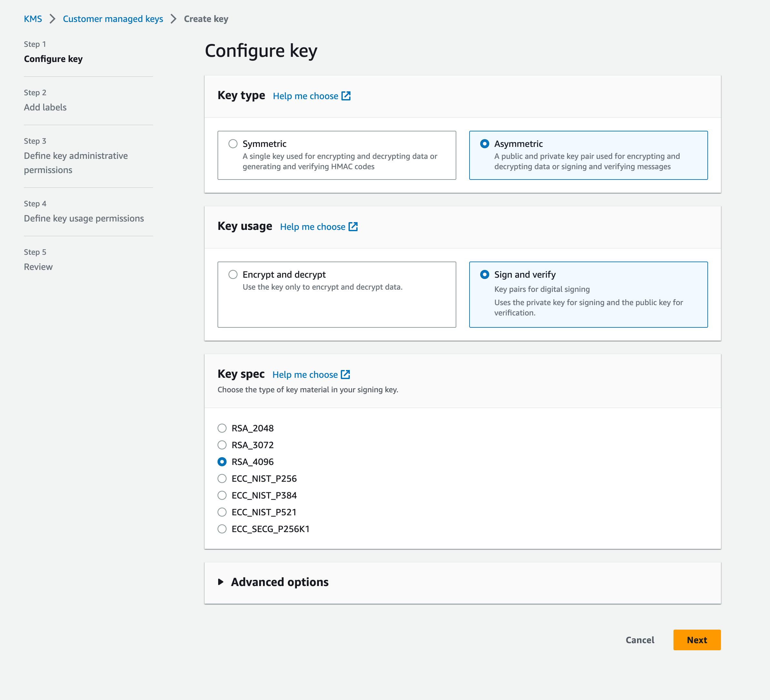Cancel key creation
Image resolution: width=770 pixels, height=700 pixels.
(x=640, y=640)
